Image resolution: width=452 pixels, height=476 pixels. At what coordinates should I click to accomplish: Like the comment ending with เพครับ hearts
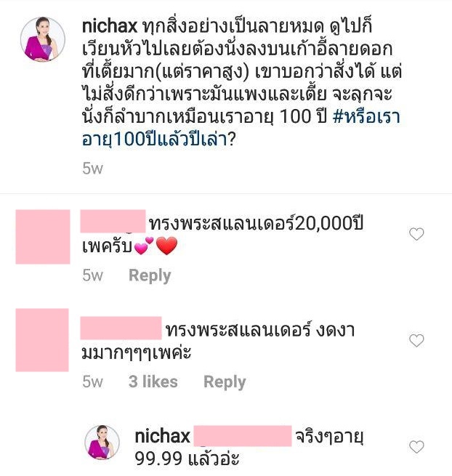pos(416,234)
